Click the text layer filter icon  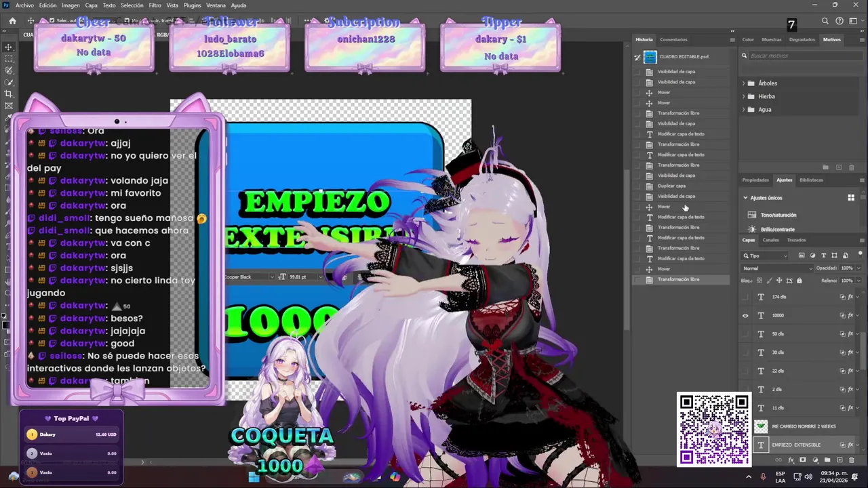(x=823, y=256)
